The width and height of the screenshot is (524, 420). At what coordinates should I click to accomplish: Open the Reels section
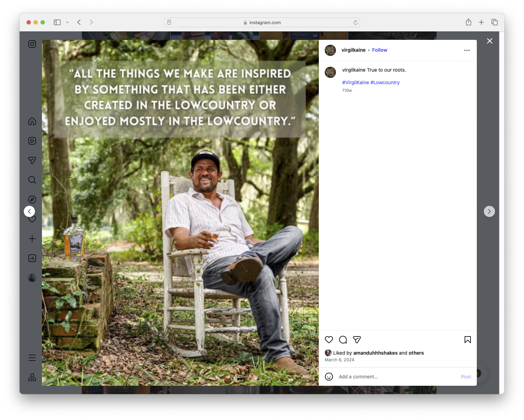pos(32,140)
